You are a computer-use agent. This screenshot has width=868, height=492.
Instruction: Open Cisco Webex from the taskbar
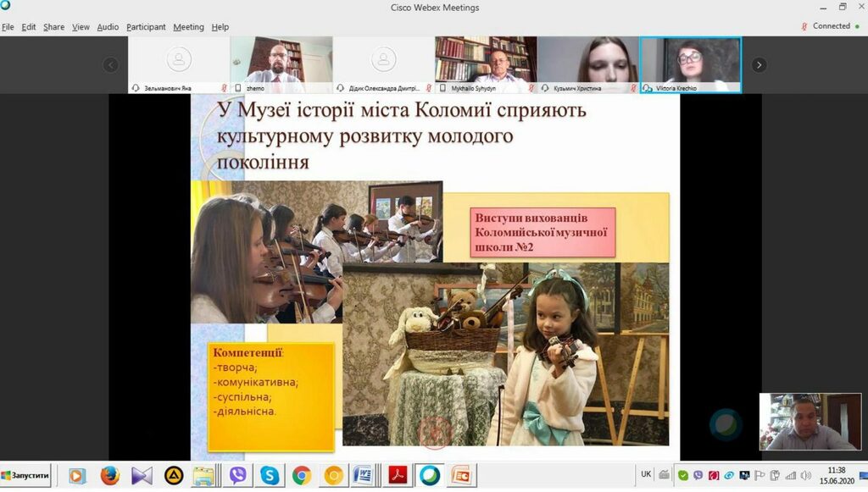429,476
